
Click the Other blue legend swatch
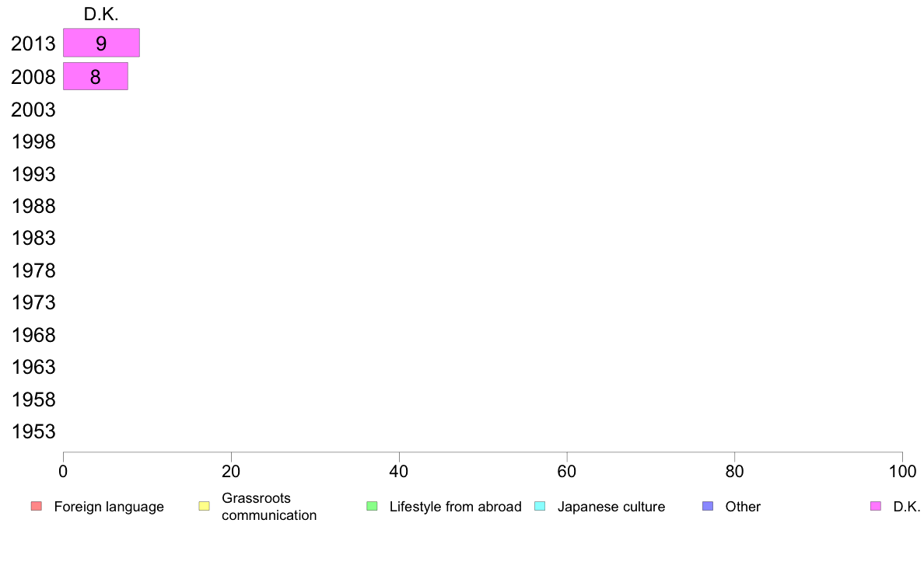(x=708, y=506)
